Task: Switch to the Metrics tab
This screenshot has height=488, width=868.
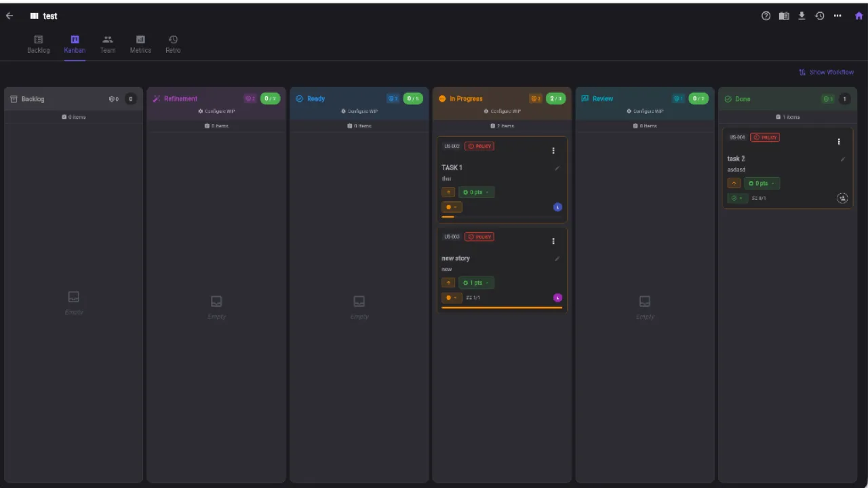Action: [x=140, y=44]
